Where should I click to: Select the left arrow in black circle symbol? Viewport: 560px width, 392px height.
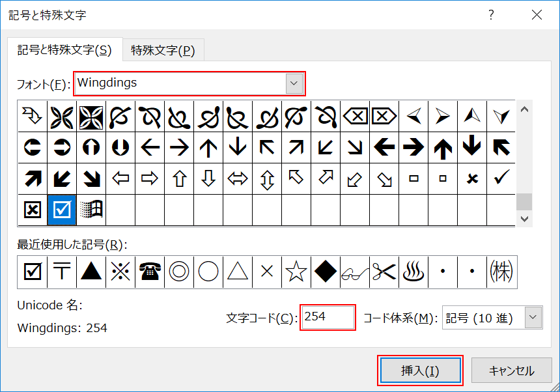pos(33,147)
